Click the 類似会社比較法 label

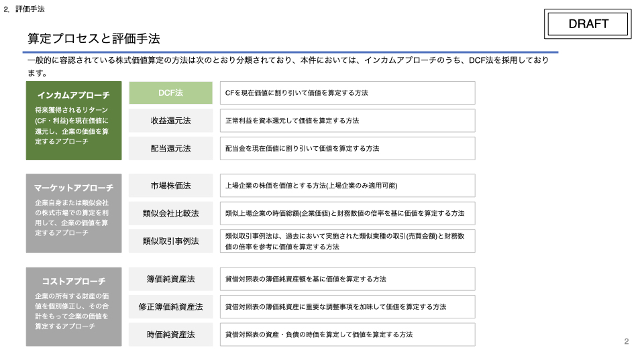click(x=171, y=213)
